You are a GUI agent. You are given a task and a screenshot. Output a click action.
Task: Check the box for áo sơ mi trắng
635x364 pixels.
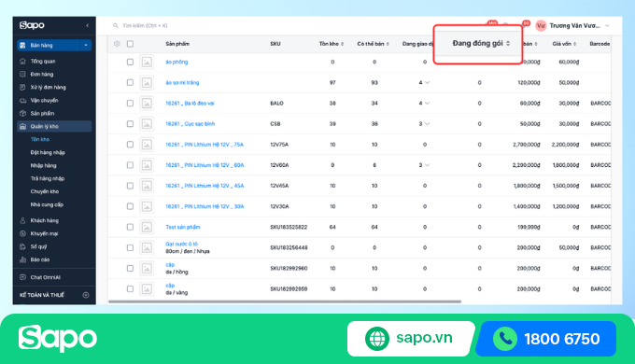point(130,82)
